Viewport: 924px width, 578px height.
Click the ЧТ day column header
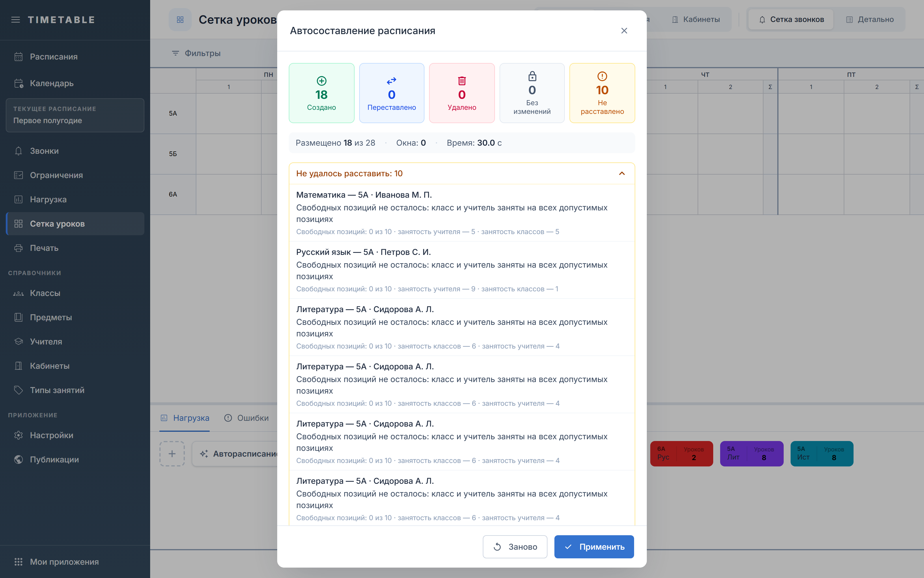705,75
